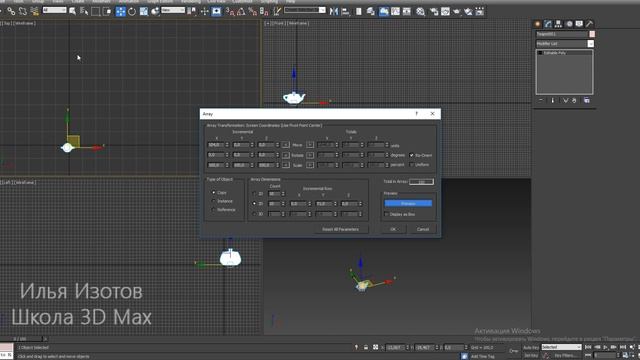Viewport: 640px width, 360px height.
Task: Click the Play Animation button
Action: [605, 347]
